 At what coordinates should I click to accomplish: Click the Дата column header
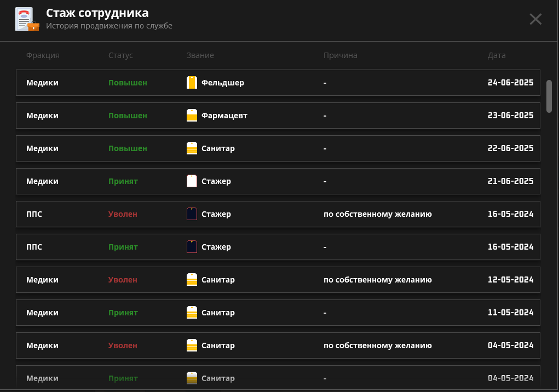click(x=497, y=55)
